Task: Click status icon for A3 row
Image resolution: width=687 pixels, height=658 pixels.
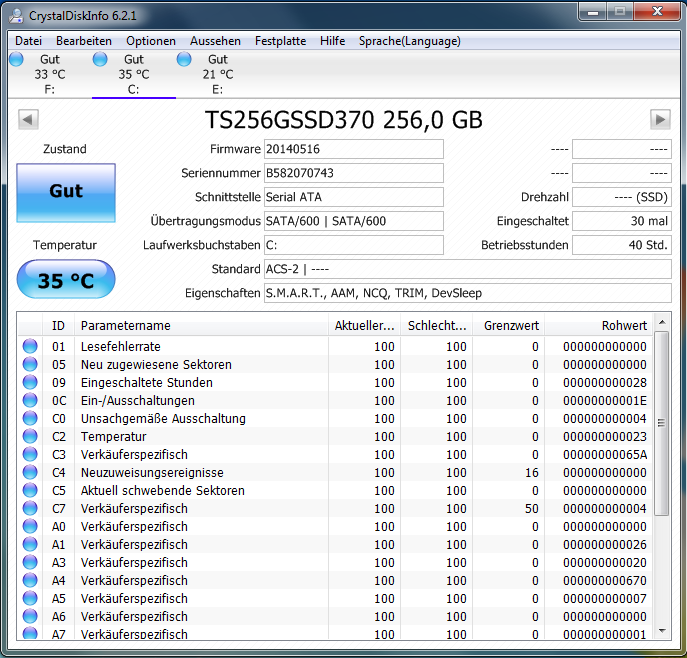Action: [x=30, y=562]
